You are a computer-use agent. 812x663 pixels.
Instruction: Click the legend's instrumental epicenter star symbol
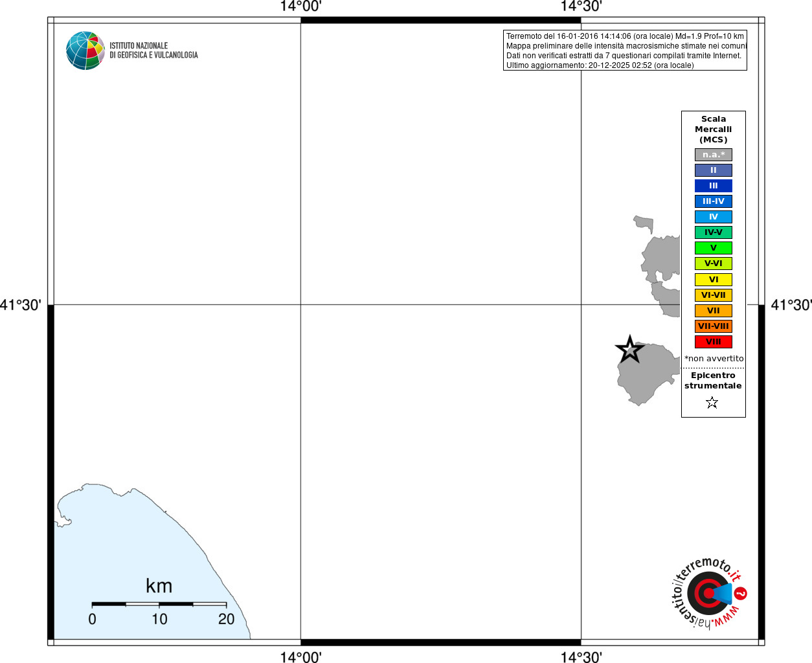coord(712,403)
